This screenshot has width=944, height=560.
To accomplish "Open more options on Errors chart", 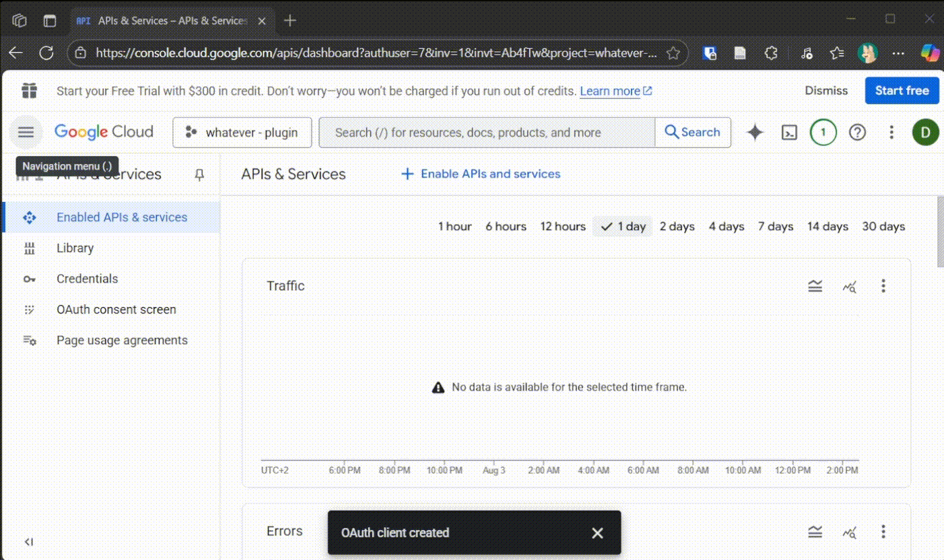I will coord(883,532).
